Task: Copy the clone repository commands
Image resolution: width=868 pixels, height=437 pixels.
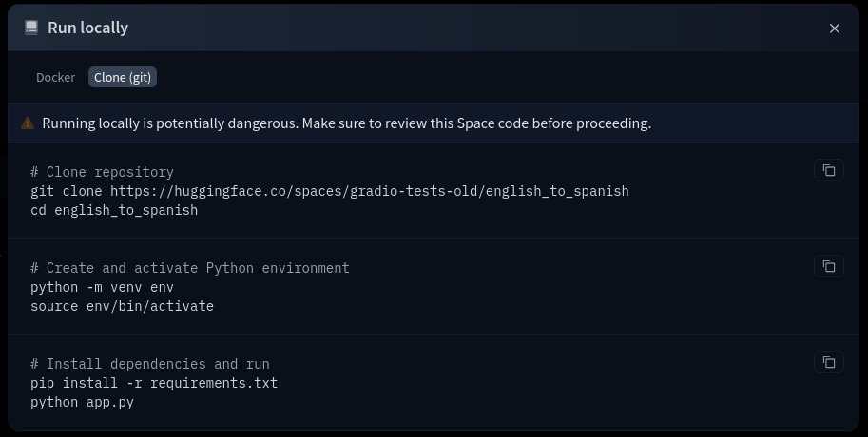Action: pos(829,171)
